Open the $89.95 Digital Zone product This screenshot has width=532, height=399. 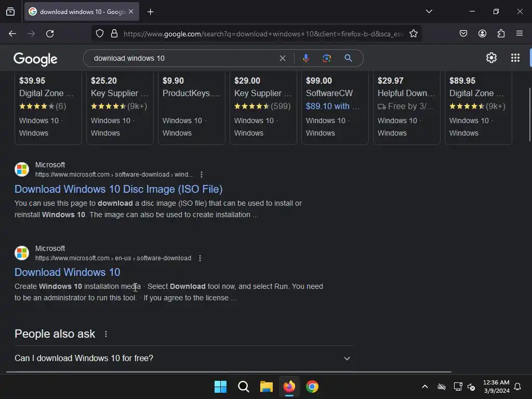478,107
